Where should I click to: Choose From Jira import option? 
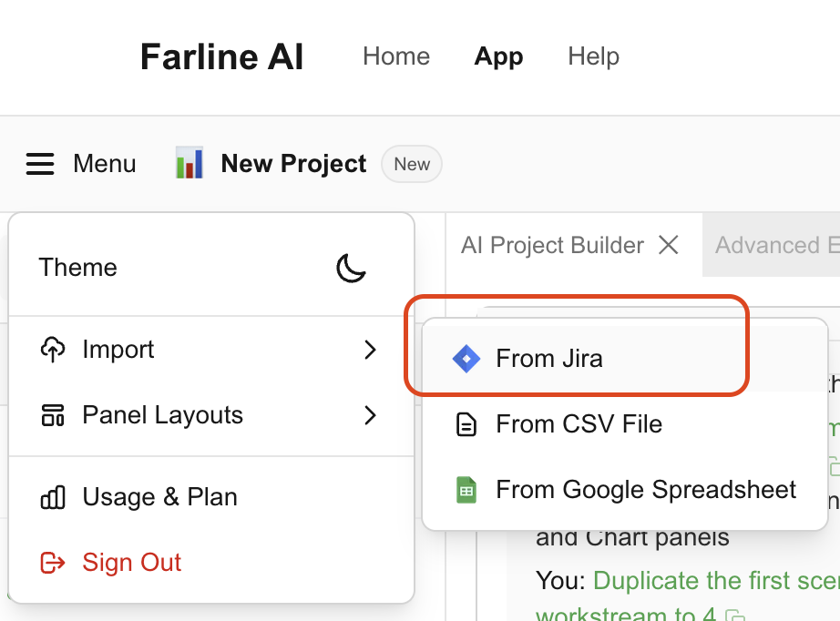pyautogui.click(x=549, y=359)
